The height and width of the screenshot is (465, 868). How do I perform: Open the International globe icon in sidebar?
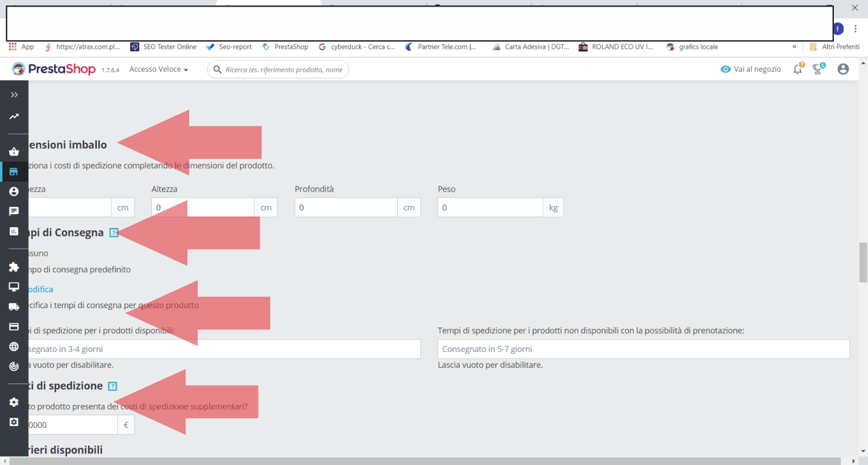click(14, 346)
